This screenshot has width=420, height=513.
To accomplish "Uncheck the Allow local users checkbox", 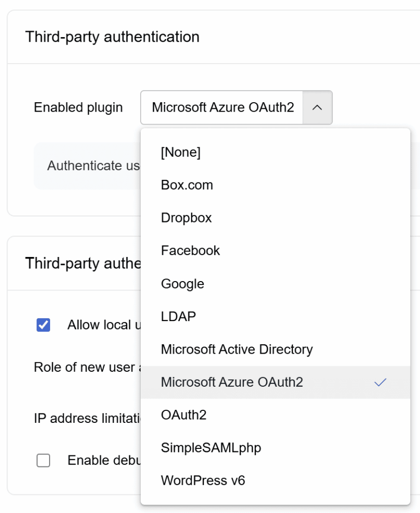I will pyautogui.click(x=44, y=325).
